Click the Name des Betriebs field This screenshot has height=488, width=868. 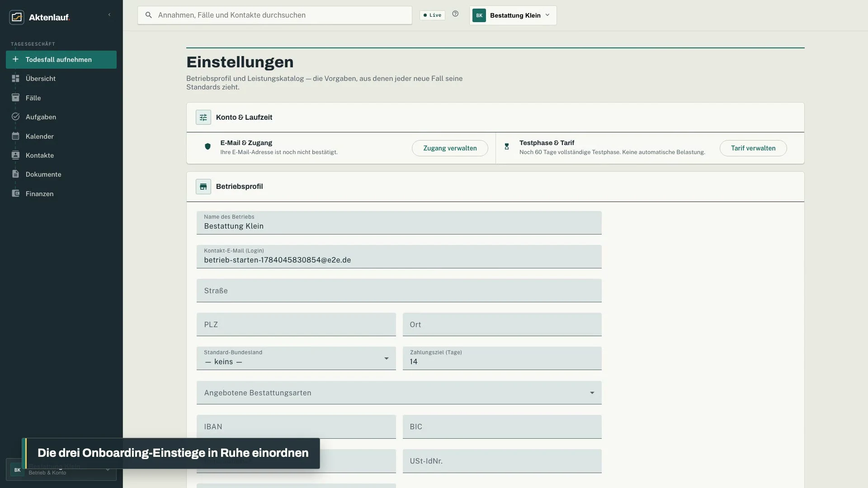pyautogui.click(x=399, y=223)
